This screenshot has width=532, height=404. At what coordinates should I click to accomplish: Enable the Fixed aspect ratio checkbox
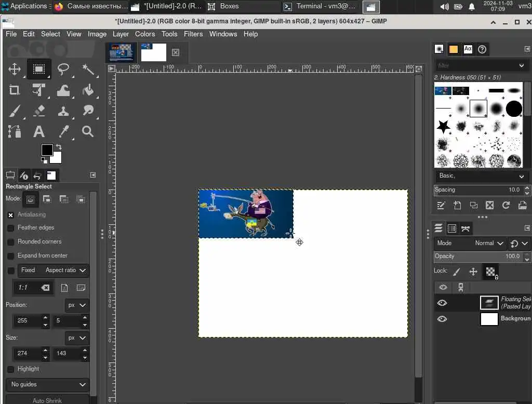coord(10,271)
